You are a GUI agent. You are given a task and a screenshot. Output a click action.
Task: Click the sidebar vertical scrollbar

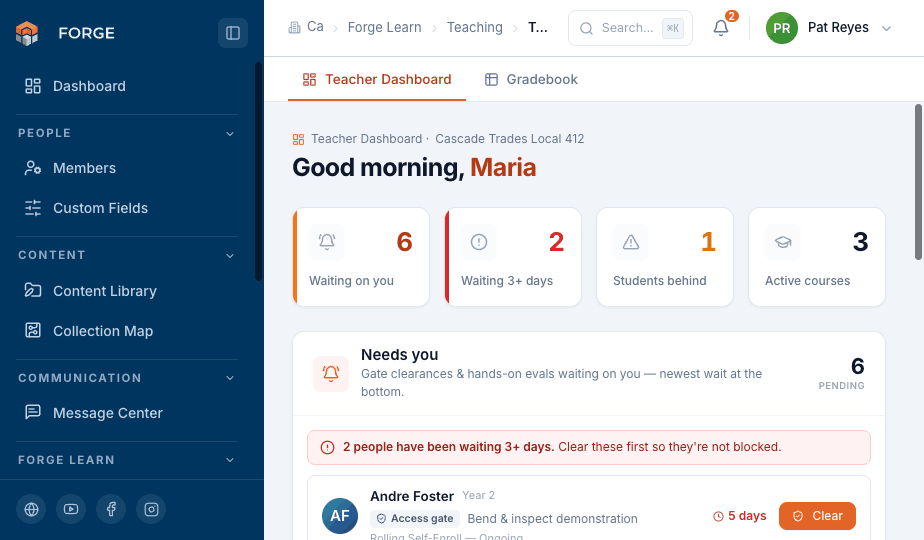click(x=258, y=172)
